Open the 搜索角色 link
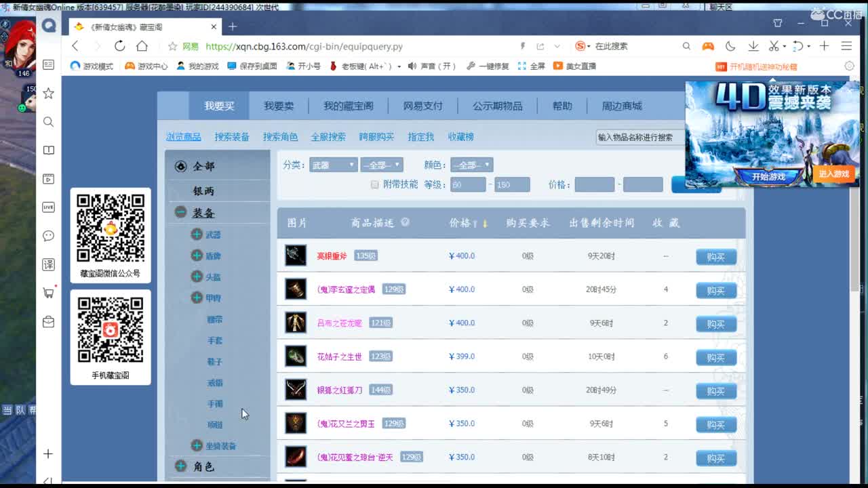The width and height of the screenshot is (868, 488). pos(280,137)
